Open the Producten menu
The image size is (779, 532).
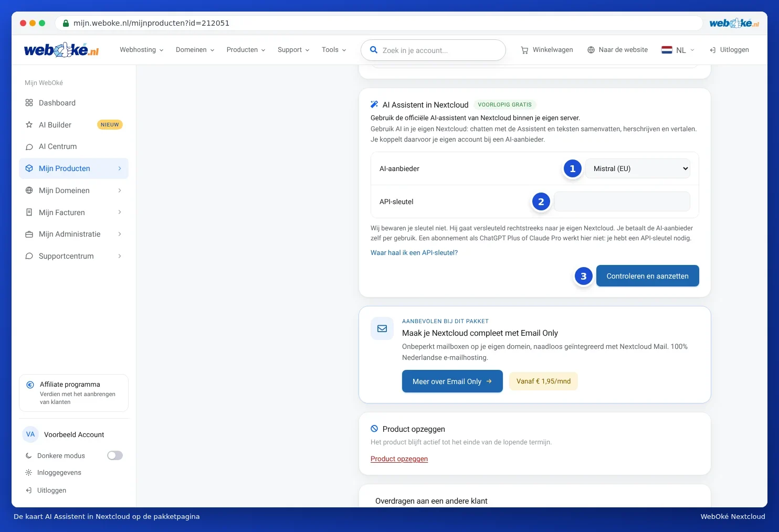click(246, 50)
